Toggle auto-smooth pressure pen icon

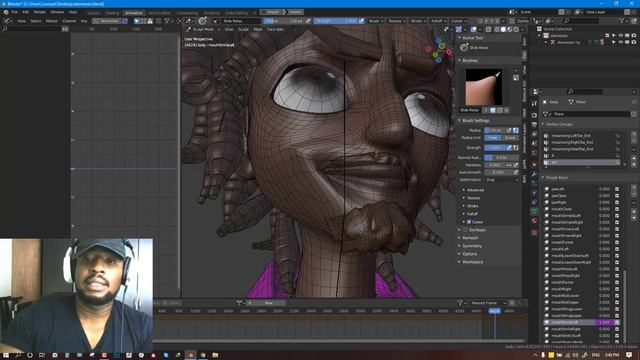516,172
